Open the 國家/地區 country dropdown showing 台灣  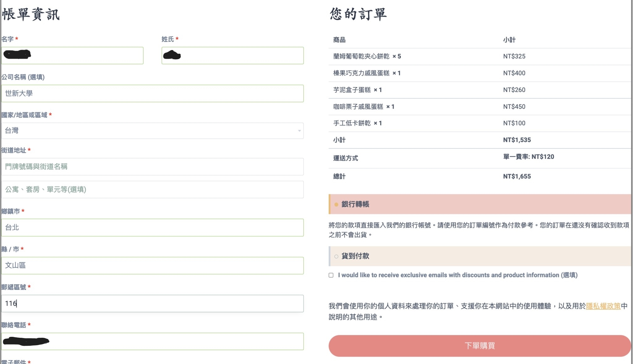click(152, 131)
